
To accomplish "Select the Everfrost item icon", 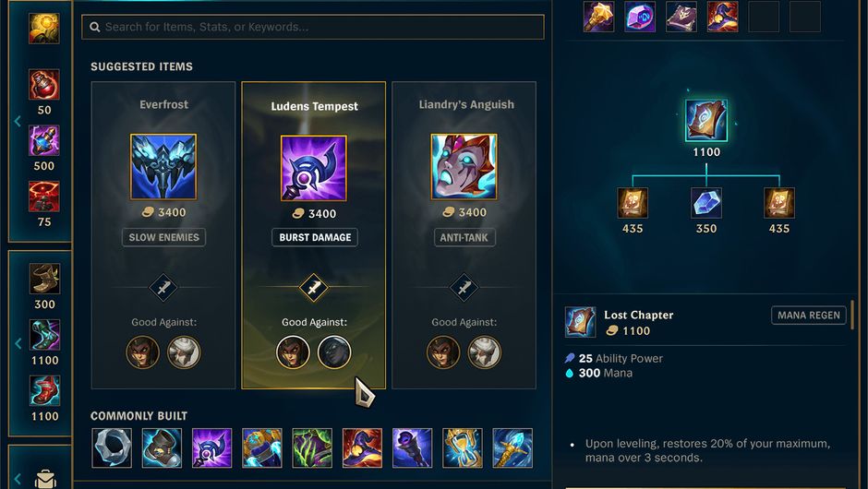I will click(x=163, y=166).
